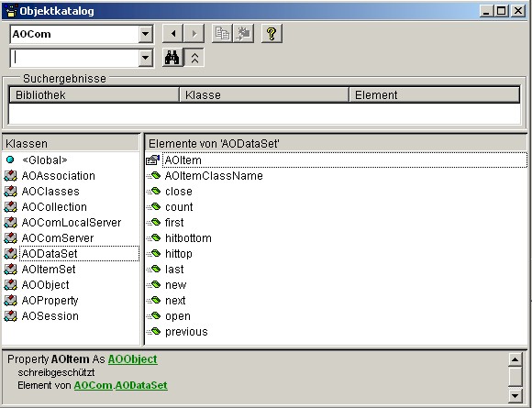532x408 pixels.
Task: Follow the AOCom library link
Action: pos(94,385)
